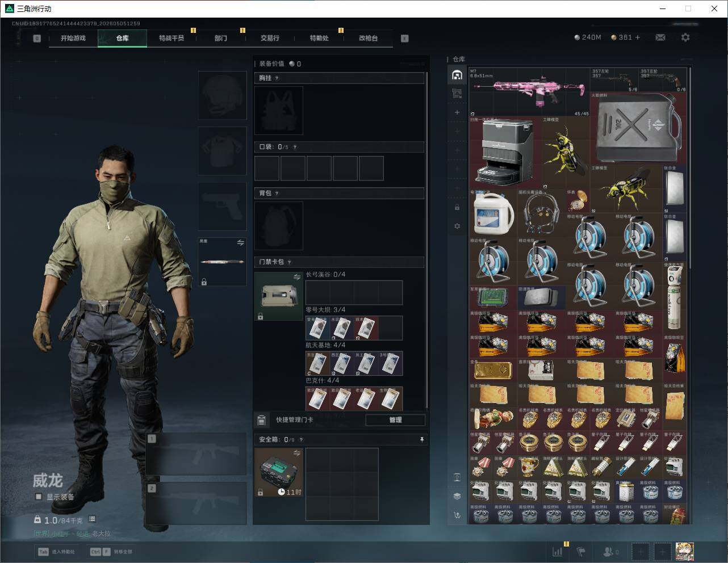Click the 背包 help question mark
This screenshot has height=563, width=728.
[x=277, y=194]
